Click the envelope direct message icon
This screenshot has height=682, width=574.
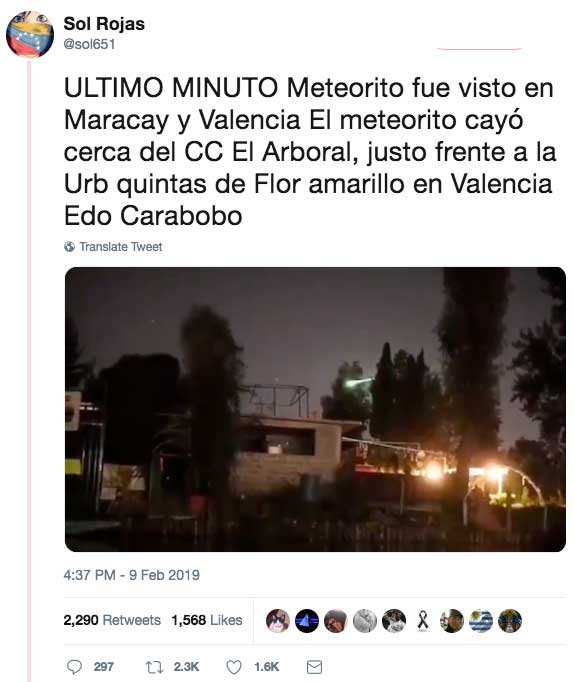314,667
